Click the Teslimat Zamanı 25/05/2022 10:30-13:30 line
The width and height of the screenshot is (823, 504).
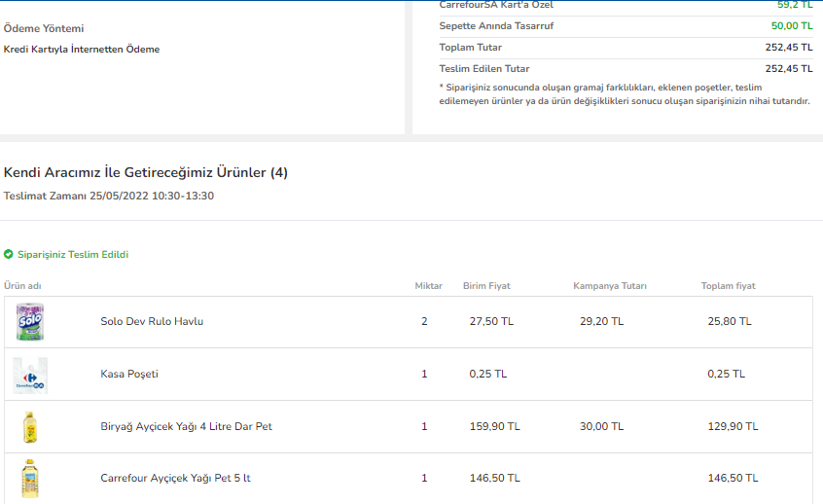(x=109, y=196)
